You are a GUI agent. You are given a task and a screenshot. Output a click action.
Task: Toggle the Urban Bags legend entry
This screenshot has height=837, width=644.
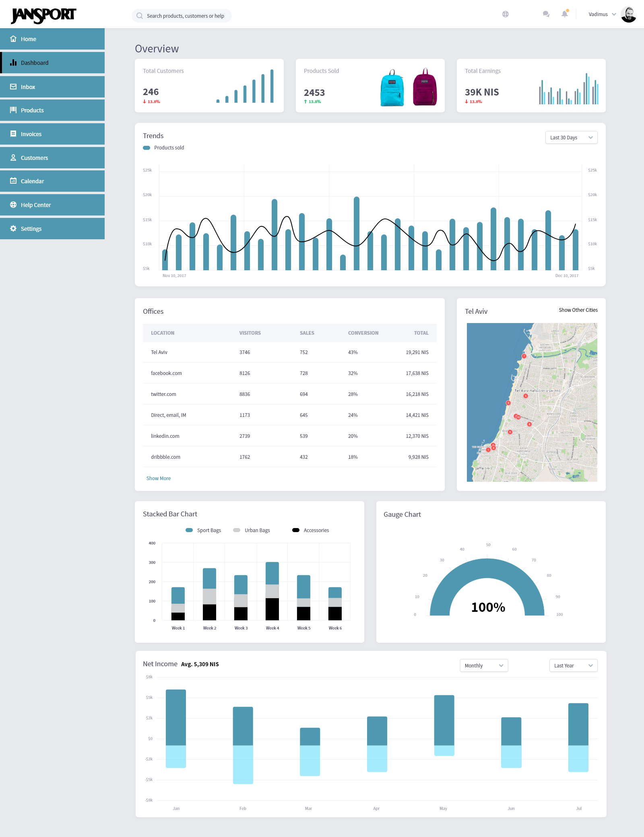pos(251,530)
